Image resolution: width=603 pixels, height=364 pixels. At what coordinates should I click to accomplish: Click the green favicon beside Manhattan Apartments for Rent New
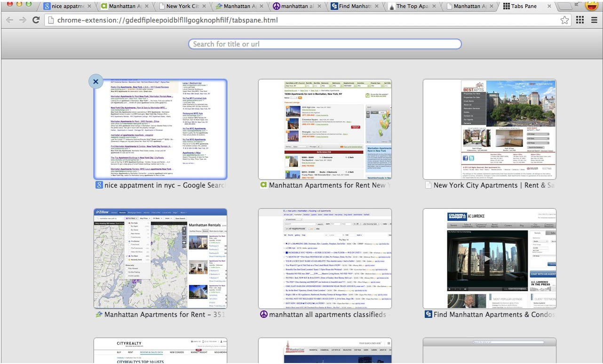(x=264, y=185)
